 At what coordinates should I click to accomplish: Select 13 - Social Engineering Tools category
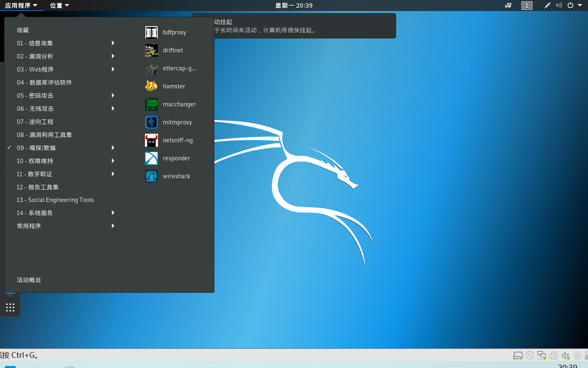click(x=55, y=200)
